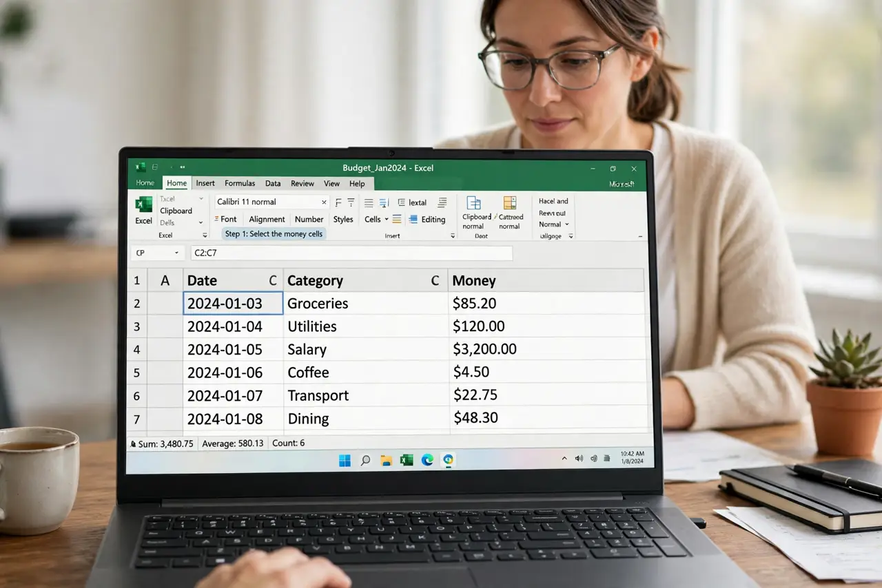Expand the Cells dropdown arrow
This screenshot has height=588, width=882.
coord(387,220)
